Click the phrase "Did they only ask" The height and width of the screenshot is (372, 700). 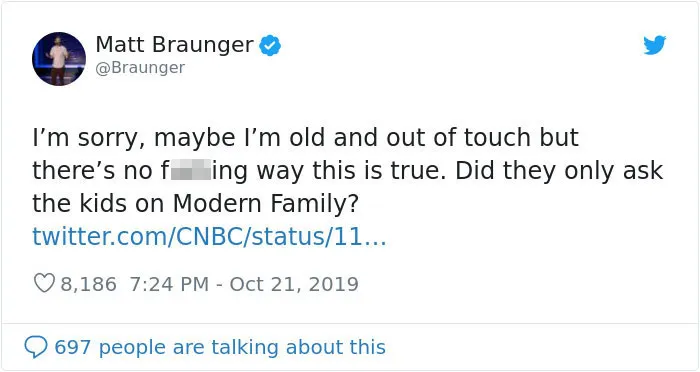(559, 171)
